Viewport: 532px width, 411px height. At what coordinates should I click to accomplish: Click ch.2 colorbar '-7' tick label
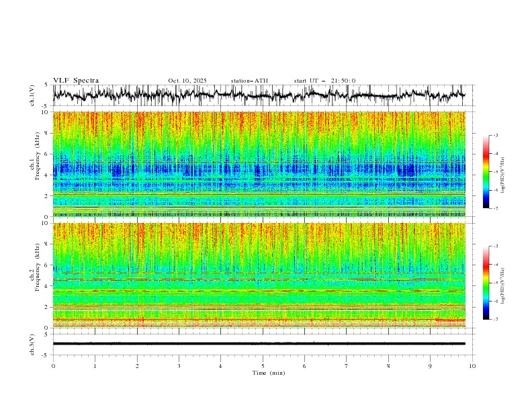click(495, 320)
